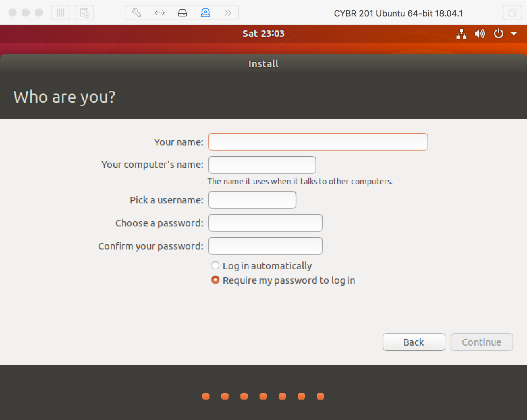
Task: Click the hard disk device icon
Action: point(182,13)
